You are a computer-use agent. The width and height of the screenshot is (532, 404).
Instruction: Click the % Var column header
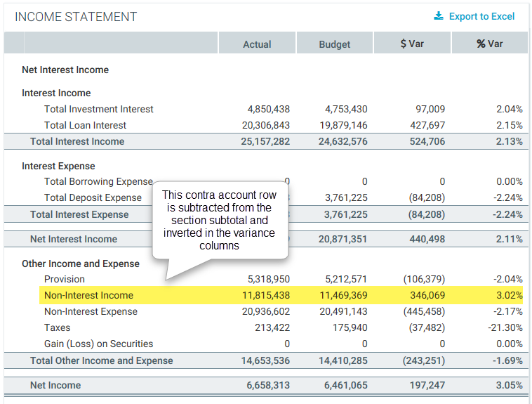490,44
